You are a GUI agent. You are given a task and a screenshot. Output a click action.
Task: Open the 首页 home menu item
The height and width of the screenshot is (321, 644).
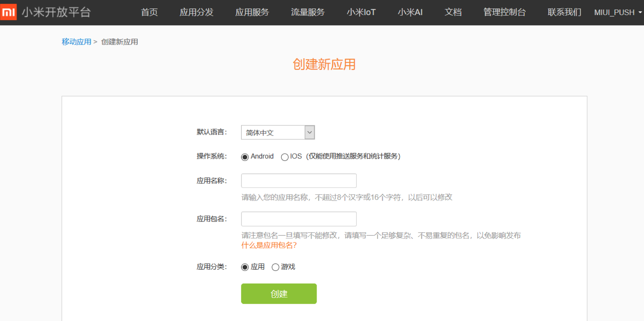coord(149,12)
